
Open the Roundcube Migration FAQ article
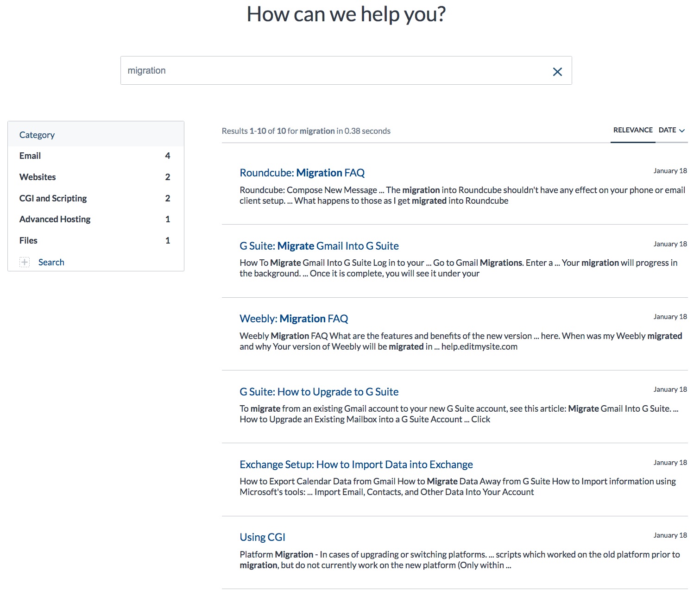click(x=302, y=172)
